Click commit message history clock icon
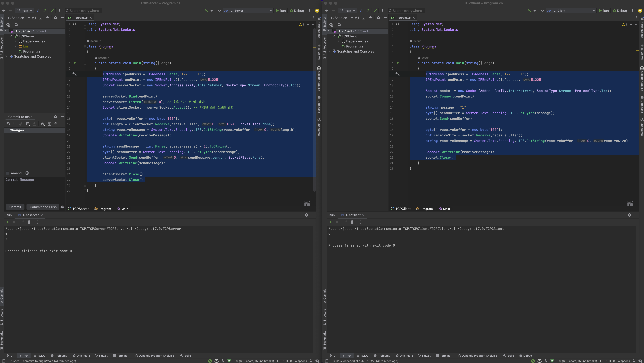Viewport: 644px width, 363px height. click(x=27, y=173)
